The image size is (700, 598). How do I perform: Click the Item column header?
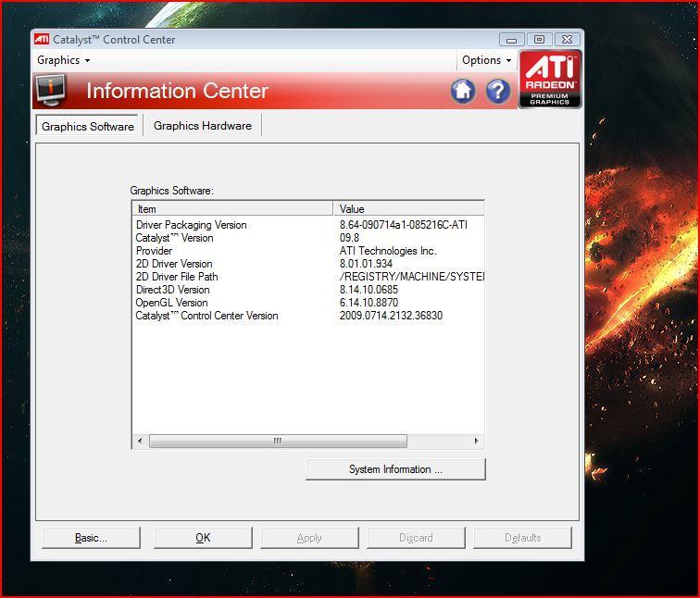point(232,209)
